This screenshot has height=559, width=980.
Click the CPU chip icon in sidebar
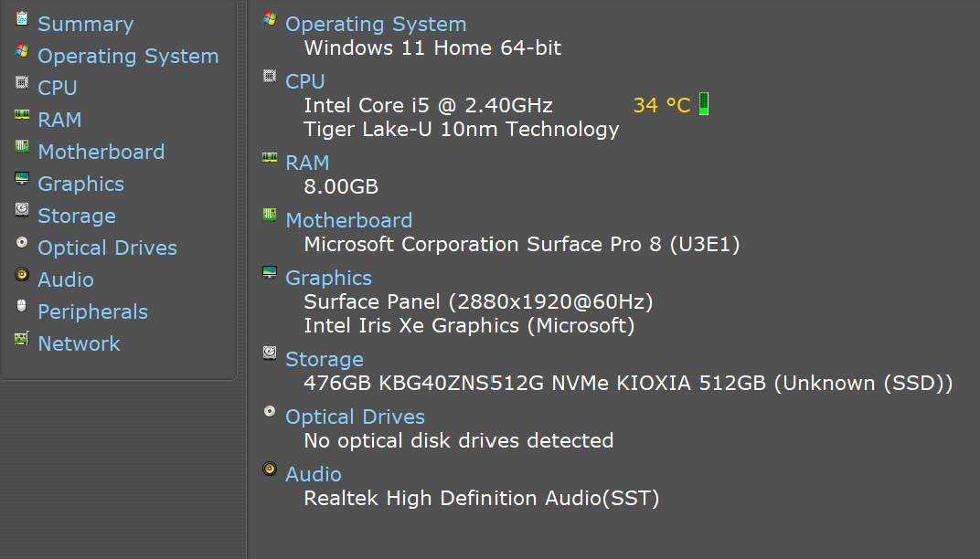coord(22,84)
